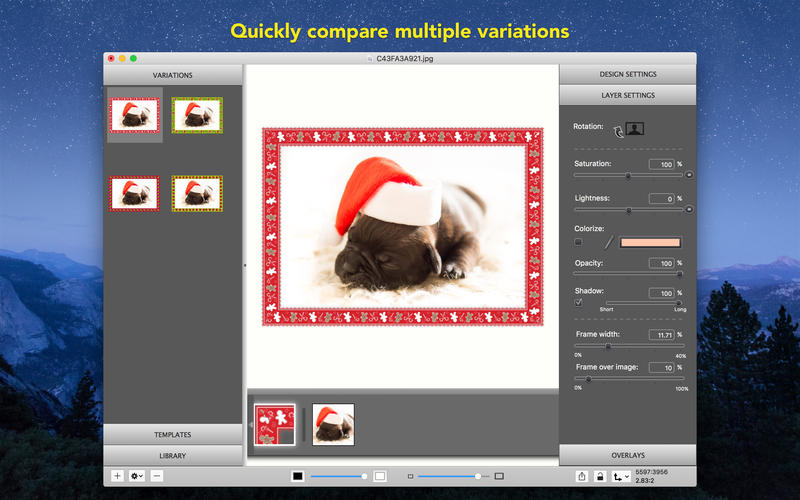Select the black background swatch icon
This screenshot has width=800, height=500.
(297, 476)
